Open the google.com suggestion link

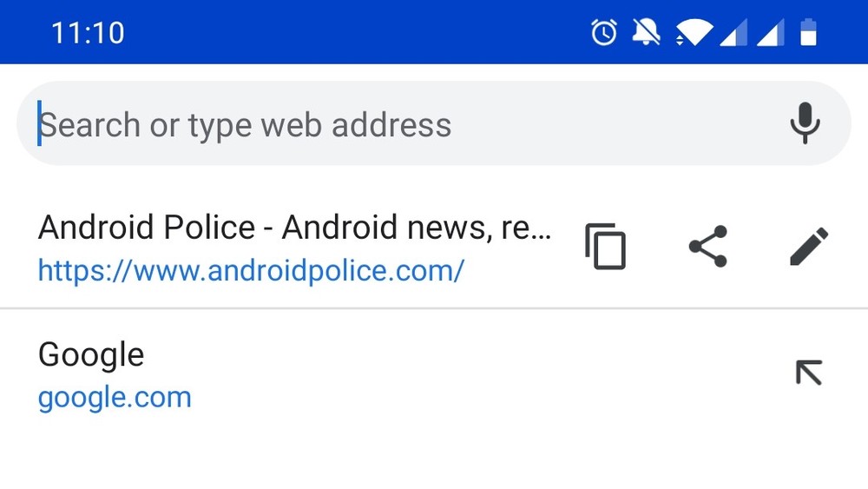[x=115, y=398]
